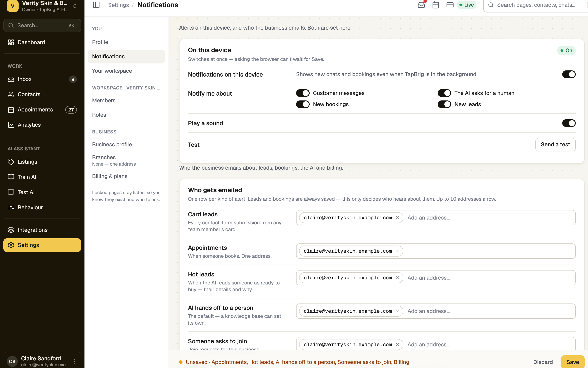Go to Settings breadcrumb link

click(x=118, y=5)
